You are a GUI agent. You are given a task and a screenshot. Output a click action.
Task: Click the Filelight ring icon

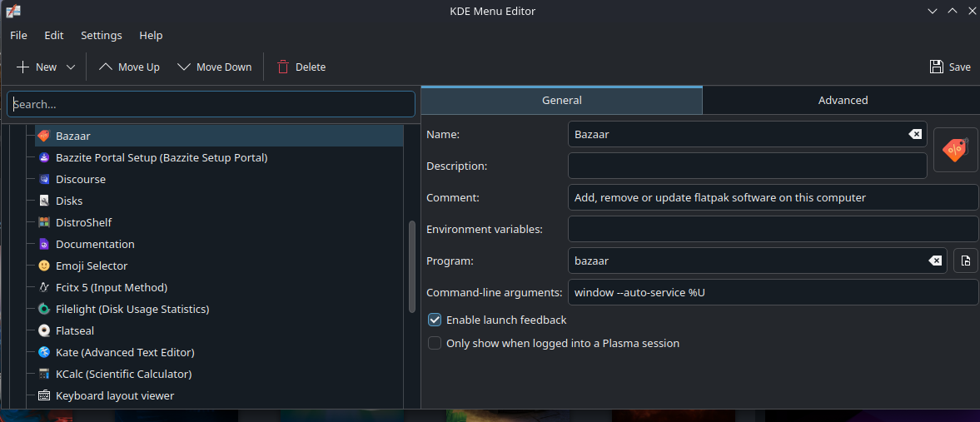[x=44, y=309]
